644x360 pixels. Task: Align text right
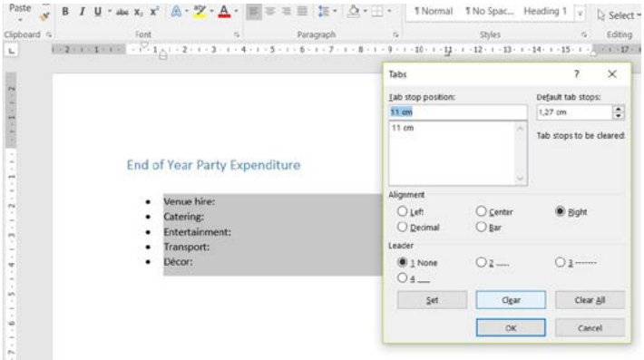pyautogui.click(x=286, y=12)
